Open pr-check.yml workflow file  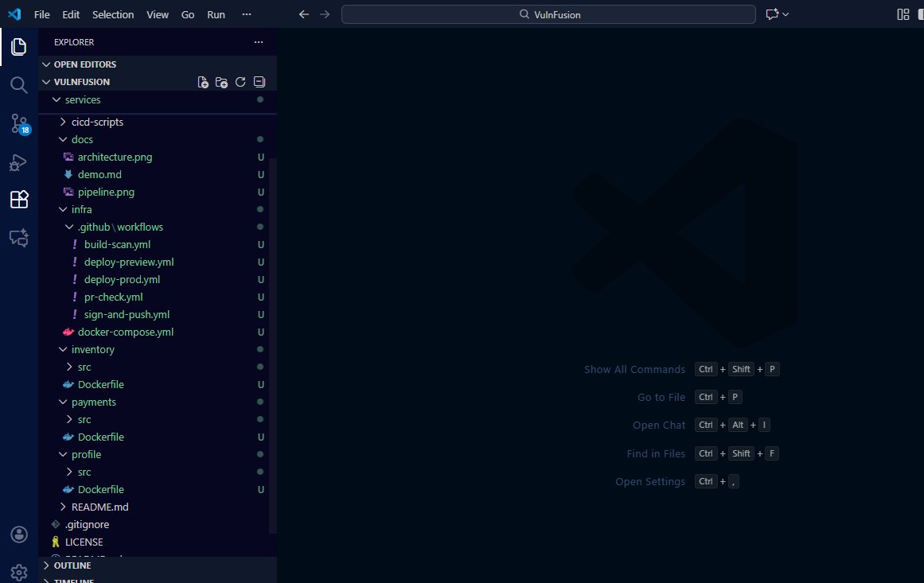tap(158, 297)
